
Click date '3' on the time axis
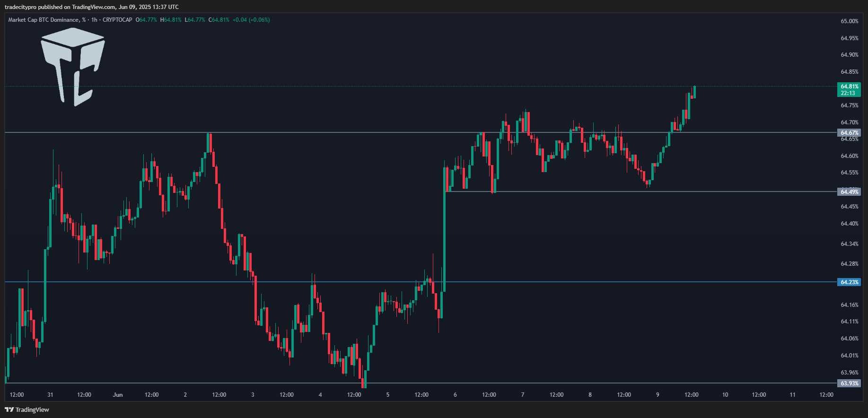coord(253,395)
